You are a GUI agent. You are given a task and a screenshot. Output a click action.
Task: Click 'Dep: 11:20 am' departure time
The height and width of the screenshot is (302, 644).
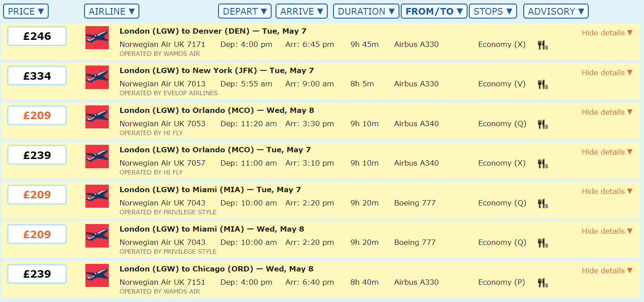click(x=249, y=124)
